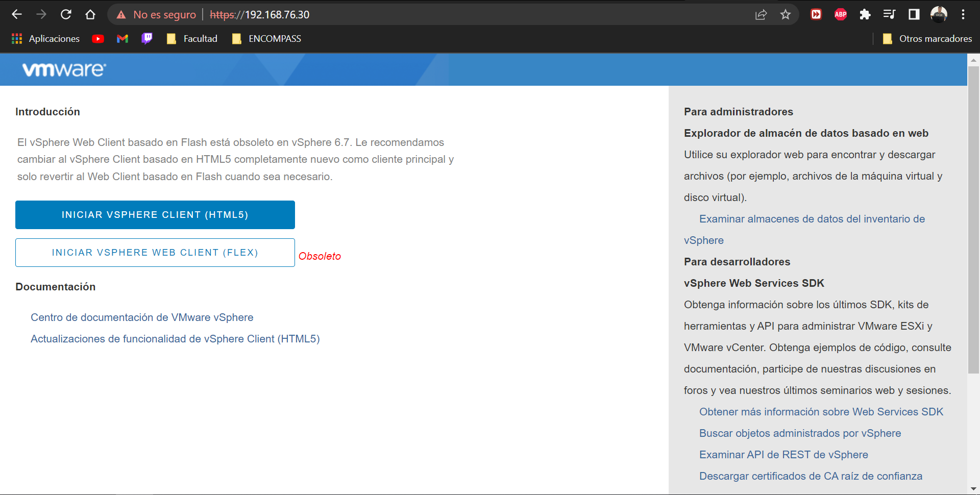
Task: Click the page scrollbar down arrow
Action: (x=973, y=489)
